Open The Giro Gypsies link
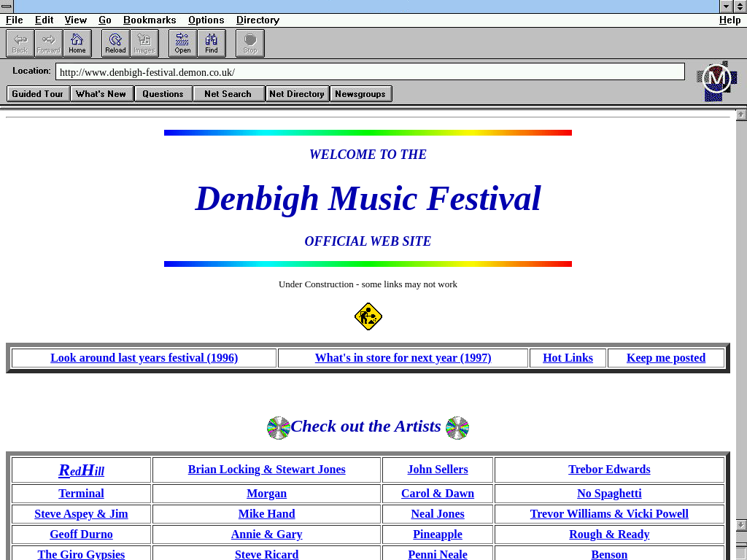The image size is (747, 560). click(81, 554)
